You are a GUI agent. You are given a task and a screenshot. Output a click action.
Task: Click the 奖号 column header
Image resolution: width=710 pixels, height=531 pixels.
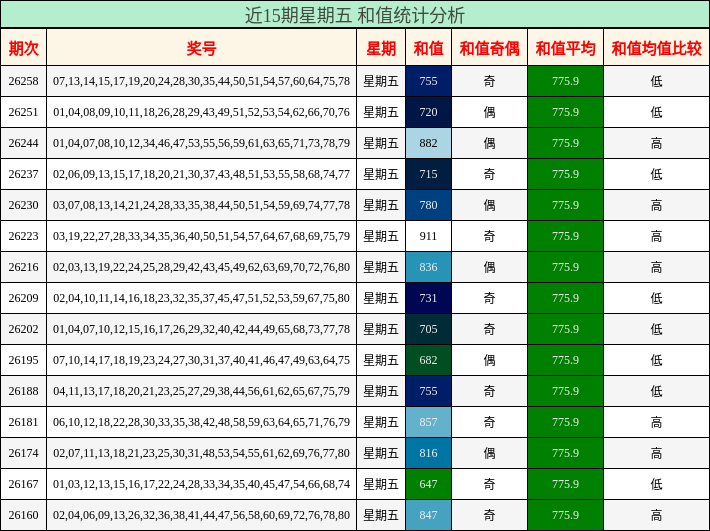click(x=201, y=48)
